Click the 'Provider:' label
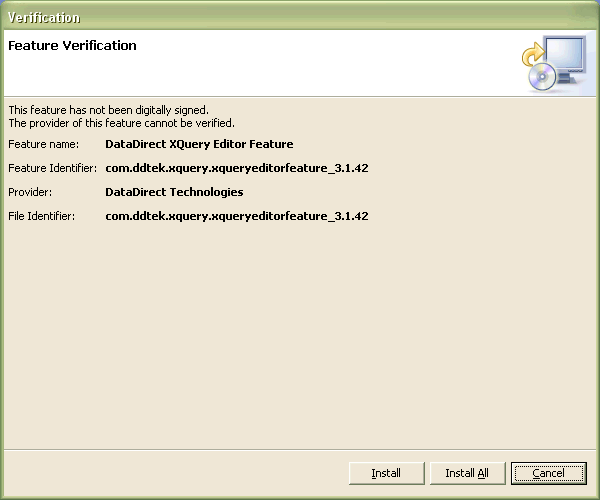This screenshot has width=600, height=500. [30, 192]
